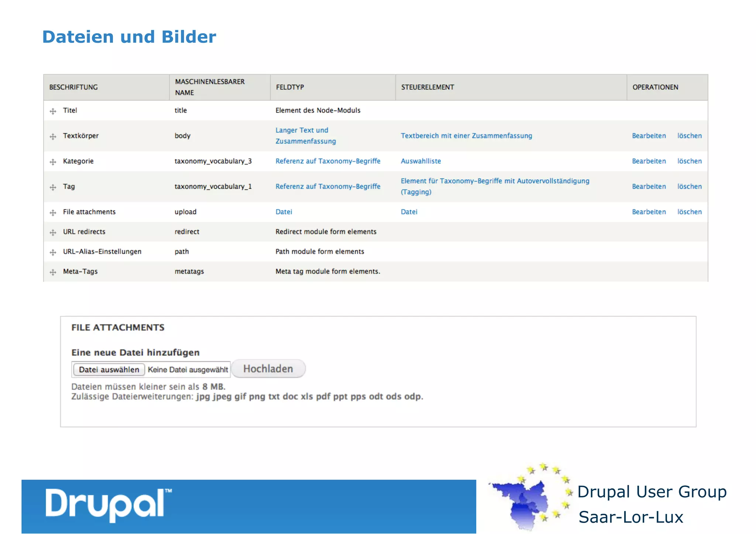
Task: Click the 'taxonomy_vocabulary_3' machine name
Action: point(213,161)
